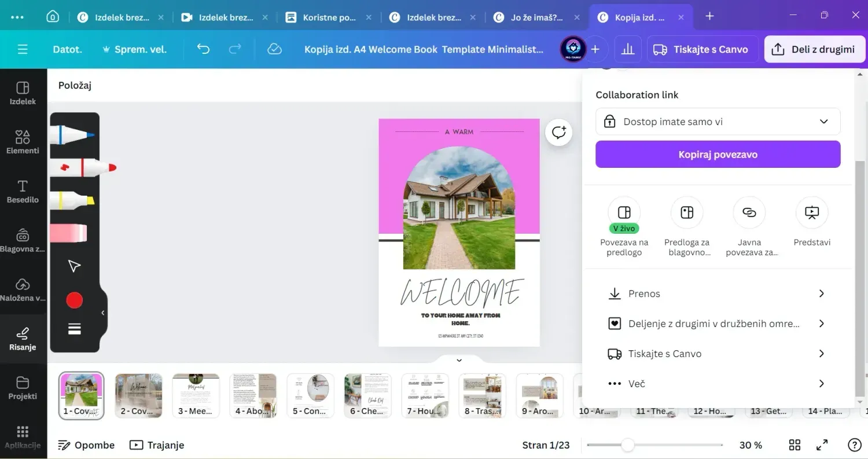The height and width of the screenshot is (459, 868).
Task: Select the blue pen drawing tool
Action: pyautogui.click(x=72, y=134)
